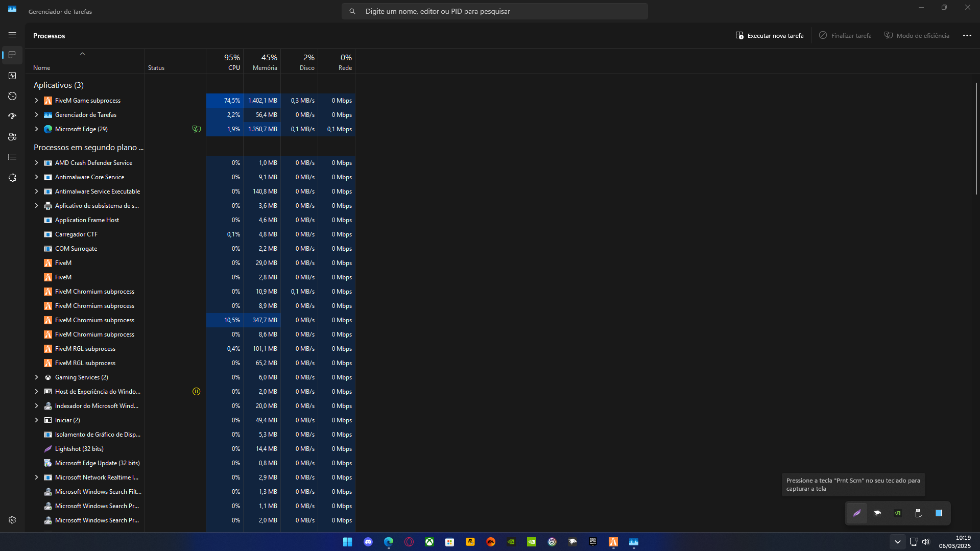Expand the AMD Crash Defender Service entry
This screenshot has height=551, width=980.
click(x=36, y=163)
